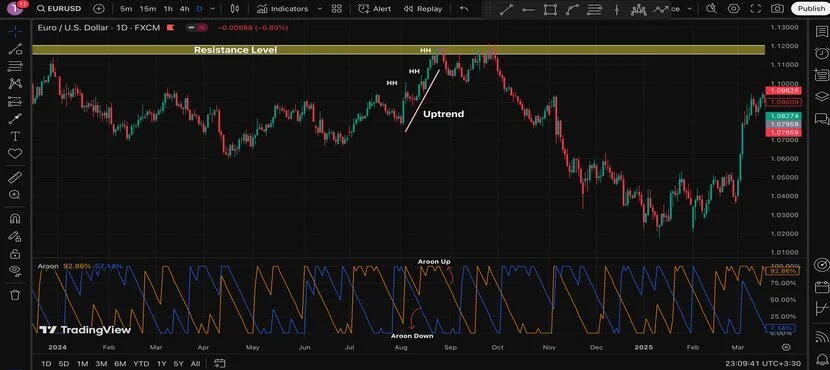Open Fibonacci/gann tools in left toolbar
830x370 pixels.
[15, 66]
